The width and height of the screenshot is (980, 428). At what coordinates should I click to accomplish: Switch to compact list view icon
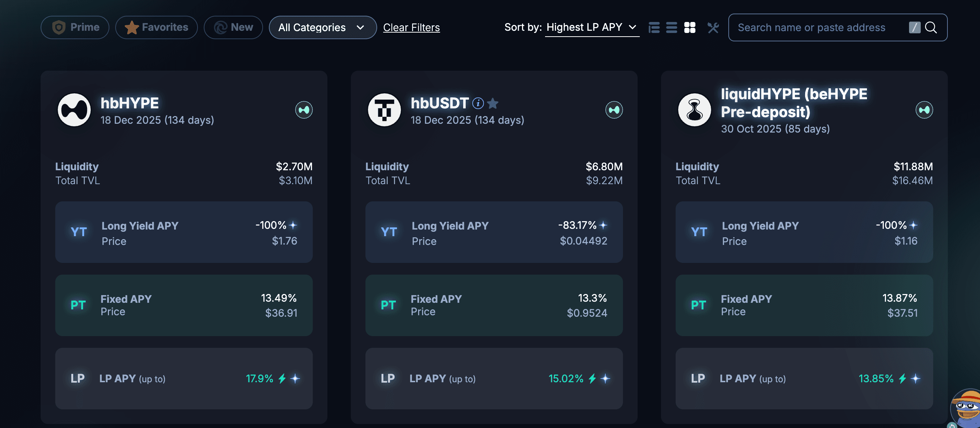coord(672,27)
